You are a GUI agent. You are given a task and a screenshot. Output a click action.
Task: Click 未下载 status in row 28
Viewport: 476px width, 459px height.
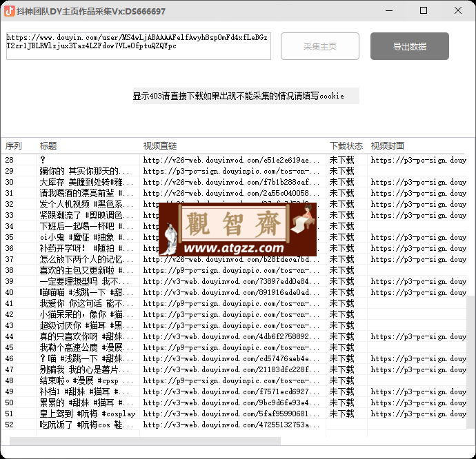point(341,160)
